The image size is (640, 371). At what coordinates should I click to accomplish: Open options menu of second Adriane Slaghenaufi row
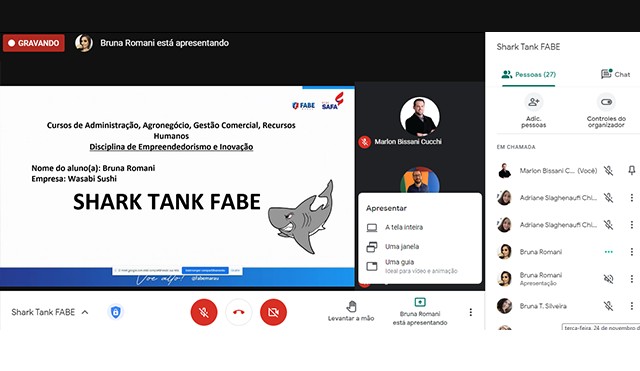pyautogui.click(x=631, y=224)
